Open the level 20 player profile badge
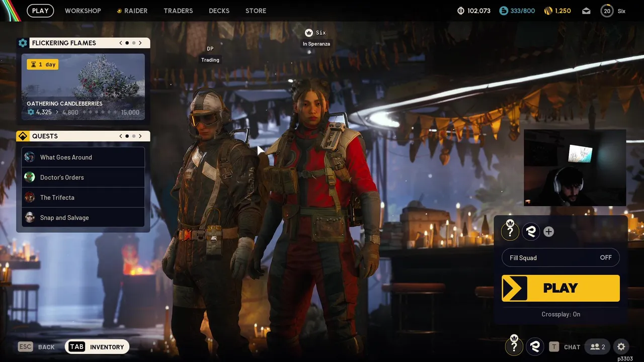Viewport: 644px width, 362px height. point(607,11)
